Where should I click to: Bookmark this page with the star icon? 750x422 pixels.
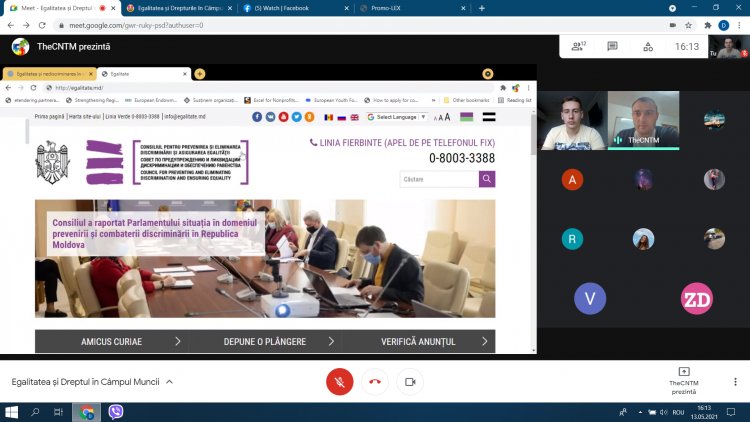coord(687,24)
